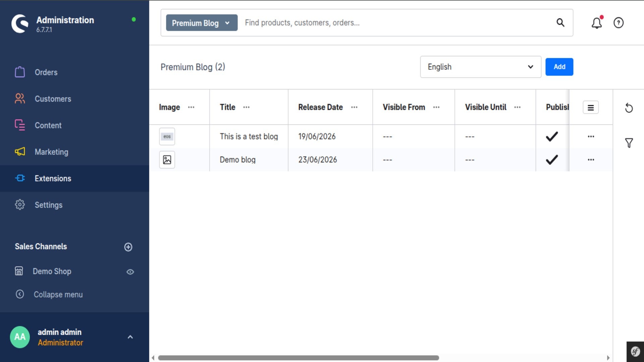
Task: Click the magnifier search icon
Action: click(560, 22)
